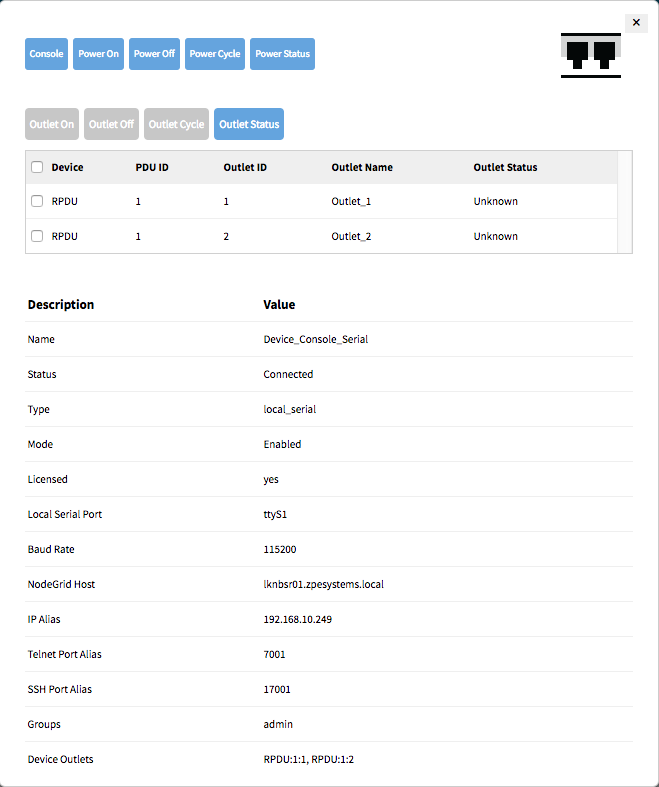Click the 7001 Telnet port value
Image resolution: width=659 pixels, height=787 pixels.
274,654
